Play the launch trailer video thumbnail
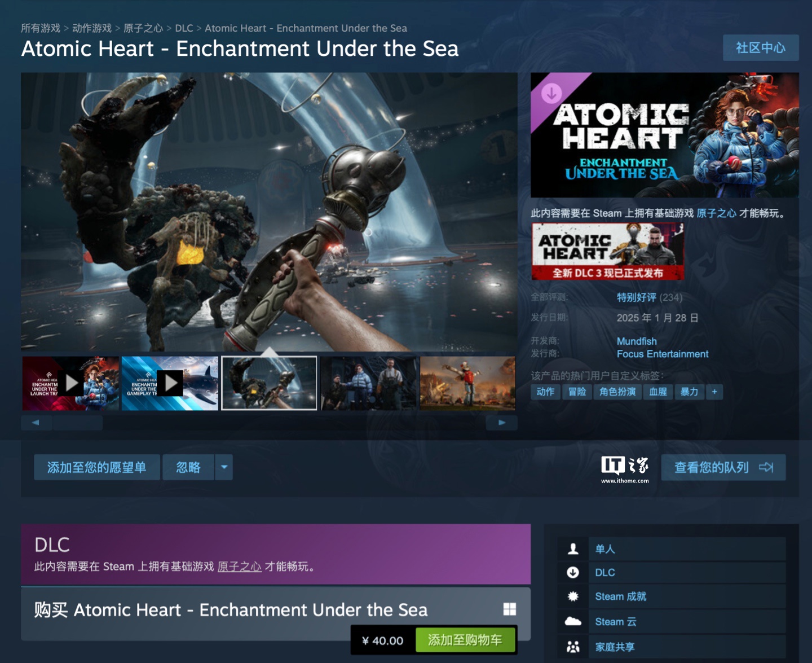Screen dimensions: 812x663 tap(70, 383)
